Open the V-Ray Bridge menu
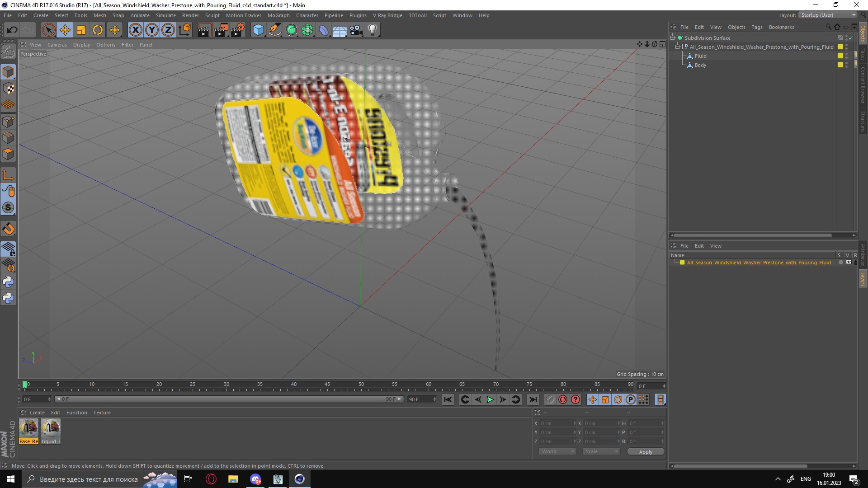The height and width of the screenshot is (488, 868). (x=387, y=15)
